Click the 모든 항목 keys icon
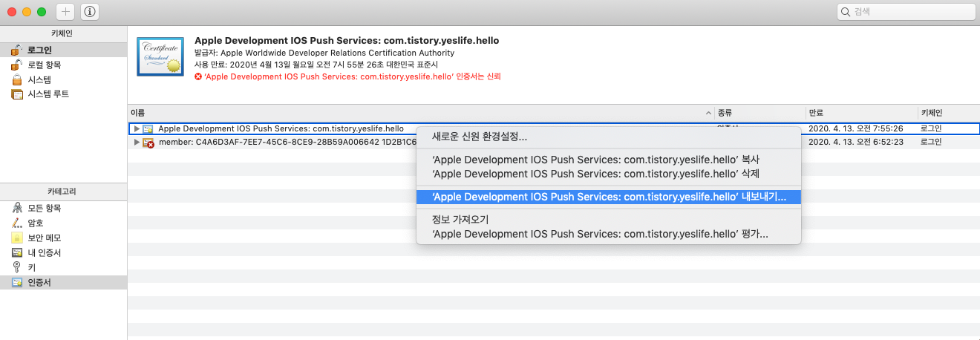 coord(17,208)
